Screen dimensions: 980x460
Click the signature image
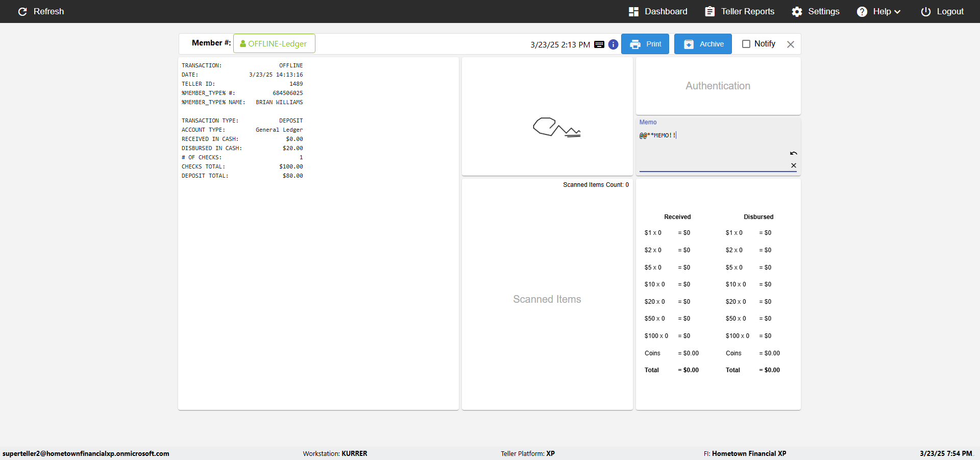tap(557, 127)
